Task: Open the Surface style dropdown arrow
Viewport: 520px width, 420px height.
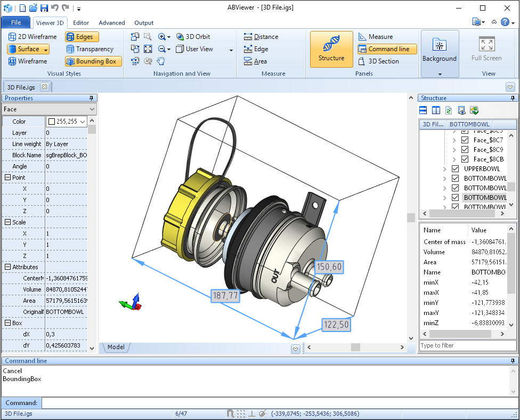Action: click(x=46, y=49)
